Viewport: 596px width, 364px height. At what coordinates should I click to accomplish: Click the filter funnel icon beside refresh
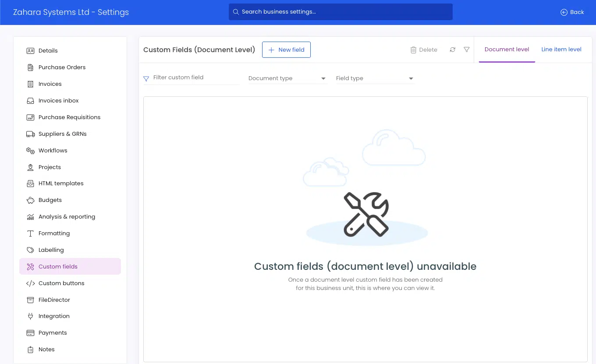pos(467,50)
